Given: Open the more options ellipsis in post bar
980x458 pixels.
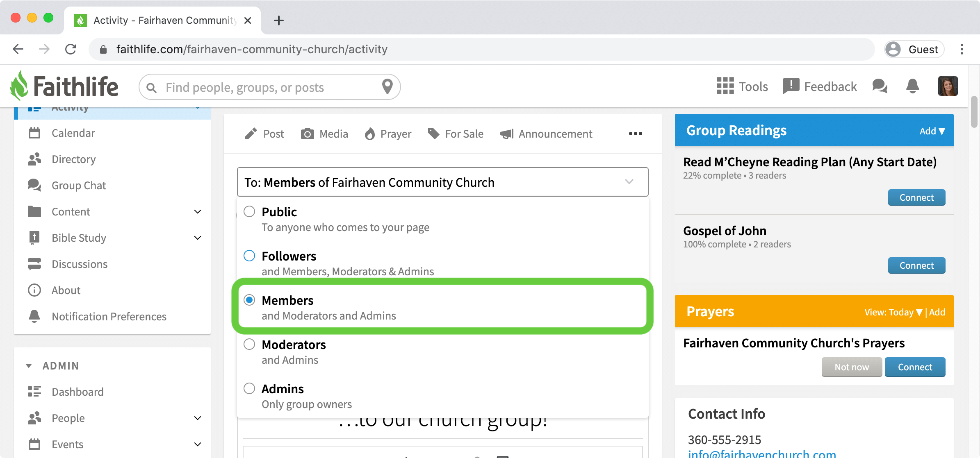Looking at the screenshot, I should pos(636,134).
